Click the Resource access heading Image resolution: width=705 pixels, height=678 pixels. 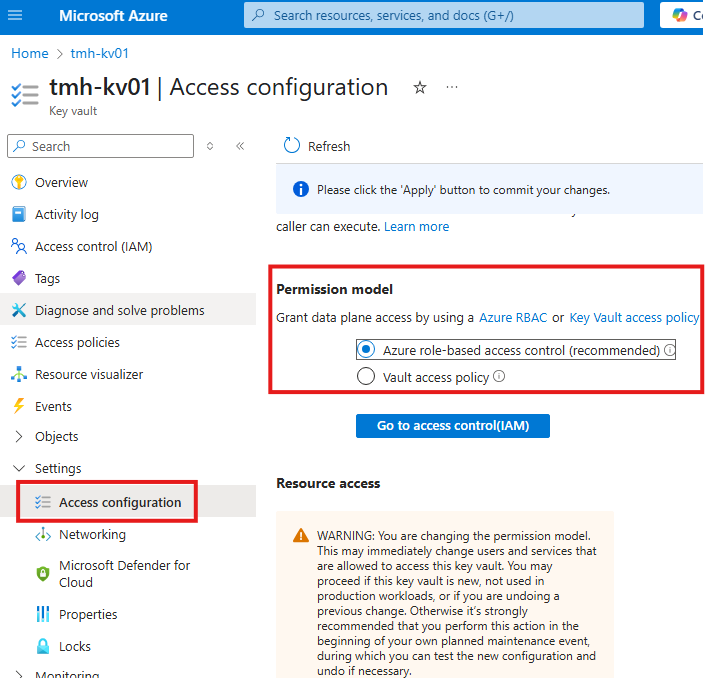pyautogui.click(x=328, y=483)
